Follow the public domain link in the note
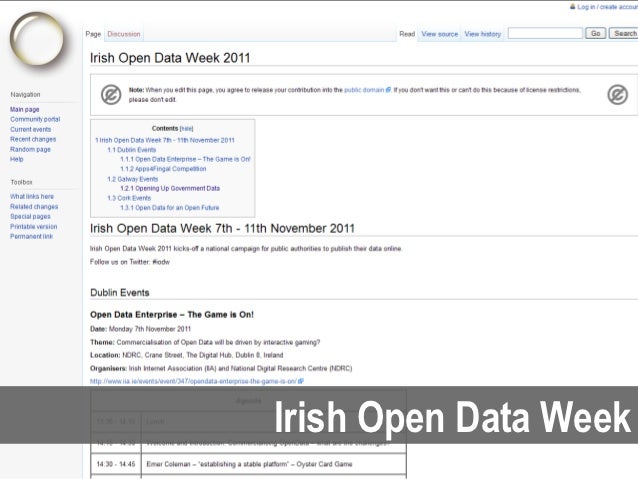 point(364,90)
